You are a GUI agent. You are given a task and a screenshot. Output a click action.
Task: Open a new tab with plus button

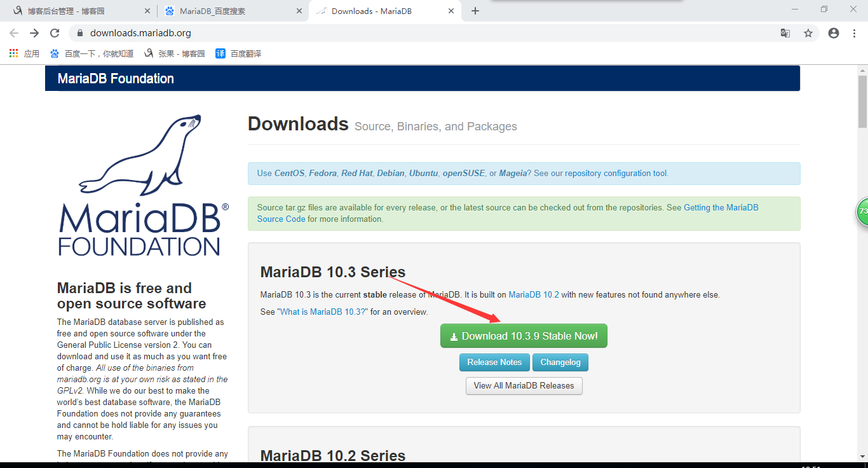(475, 11)
